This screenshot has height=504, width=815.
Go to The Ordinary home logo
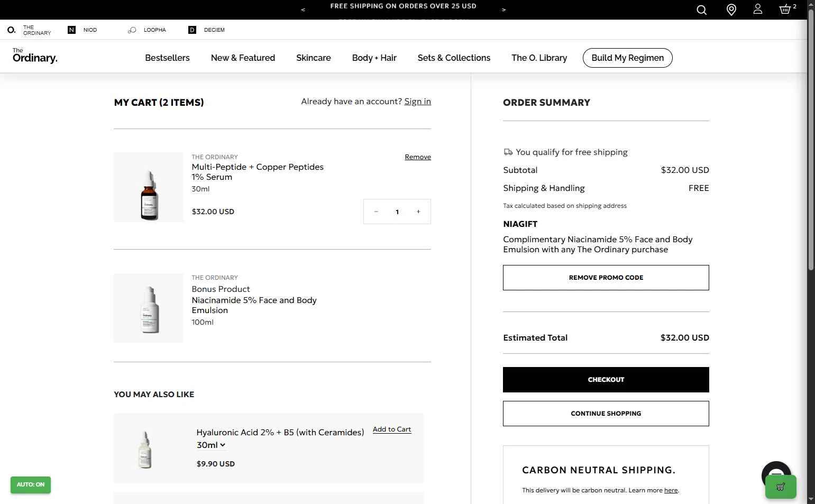tap(35, 56)
